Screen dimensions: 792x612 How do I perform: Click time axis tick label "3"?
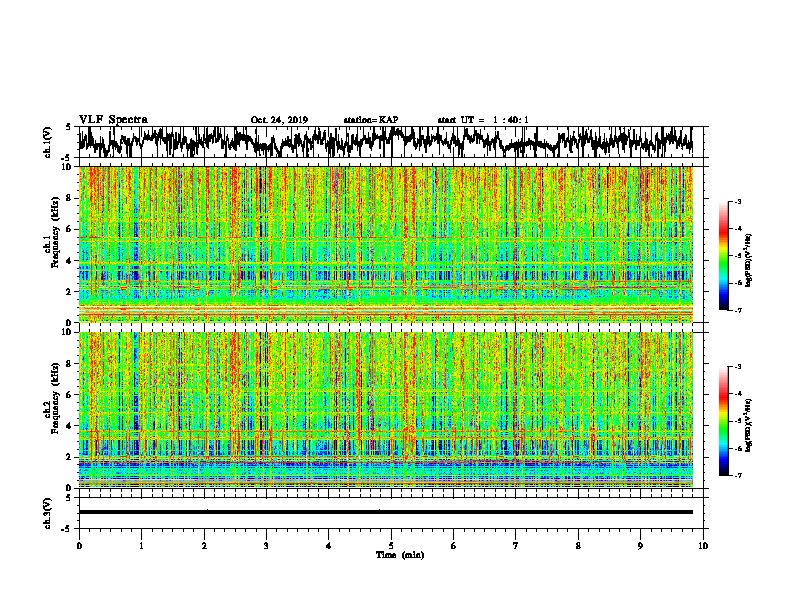[x=266, y=546]
